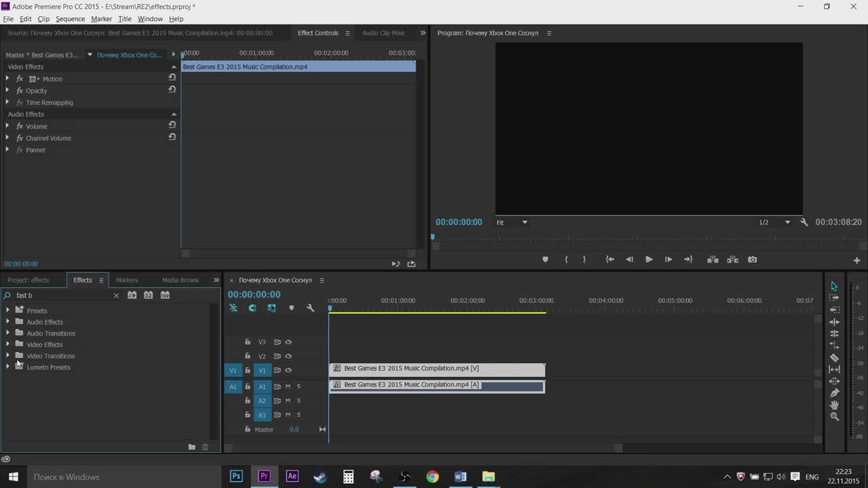
Task: Select the Rolling Edit tool
Action: coord(834,333)
